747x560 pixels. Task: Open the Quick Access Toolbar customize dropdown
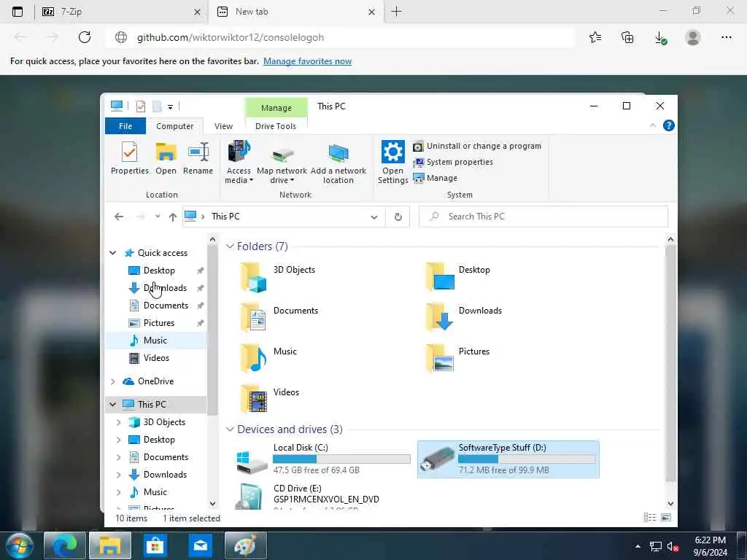click(x=170, y=106)
